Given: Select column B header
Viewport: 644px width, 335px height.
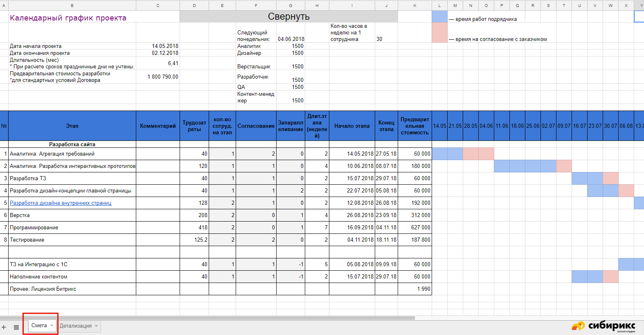Looking at the screenshot, I should click(72, 5).
